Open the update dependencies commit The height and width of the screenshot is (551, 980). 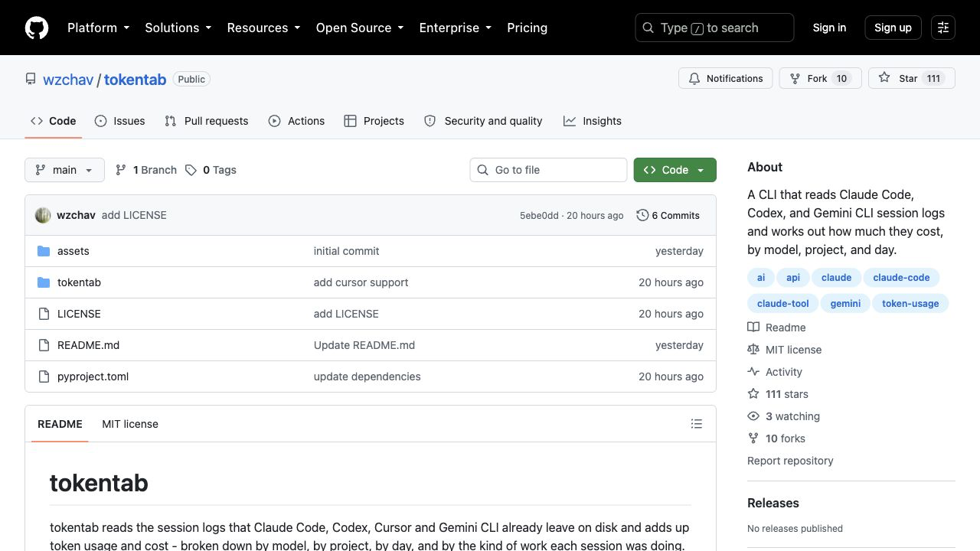click(367, 377)
